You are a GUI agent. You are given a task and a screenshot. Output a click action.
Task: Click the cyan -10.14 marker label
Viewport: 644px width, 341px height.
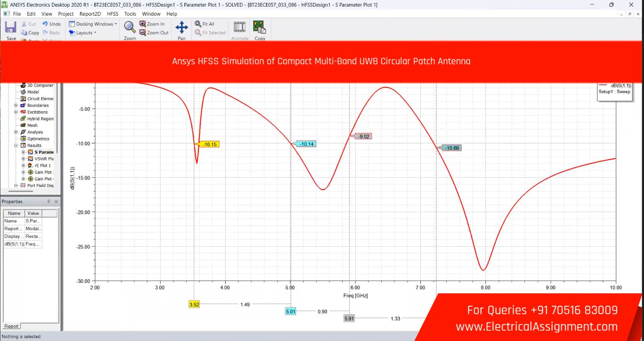coord(306,144)
